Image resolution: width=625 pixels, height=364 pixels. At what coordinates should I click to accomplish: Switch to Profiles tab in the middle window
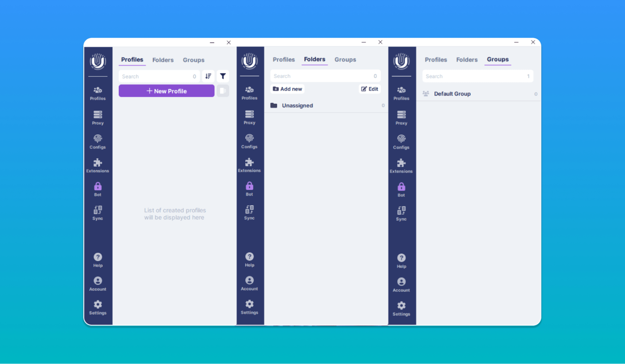point(284,60)
